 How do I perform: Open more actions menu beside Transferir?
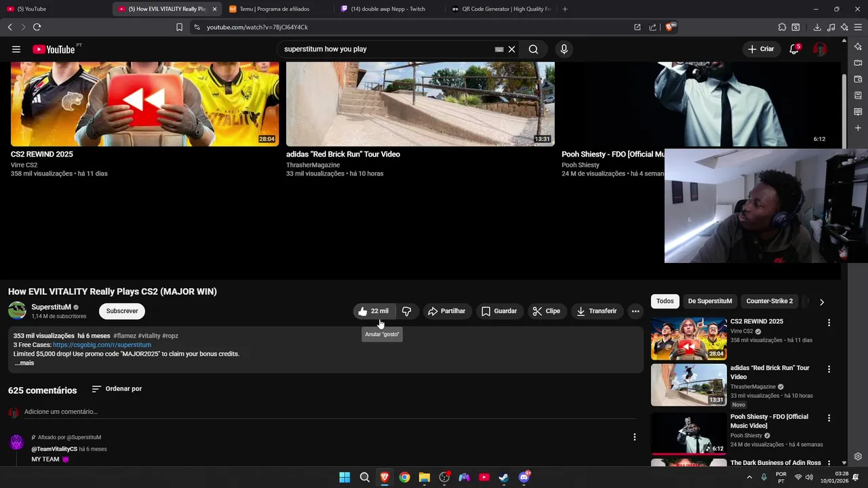tap(635, 311)
